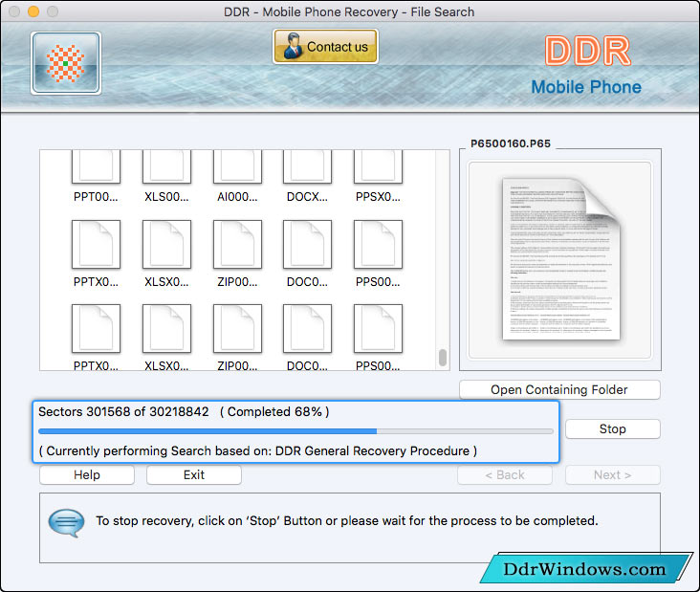Click the P6500160.P65 preview title
Screen dimensions: 700x592
(x=511, y=143)
